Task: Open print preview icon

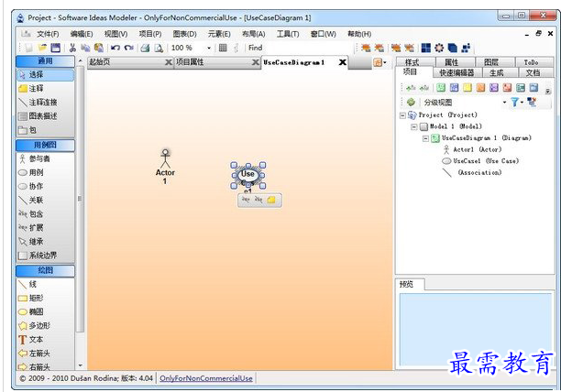Action: 159,48
